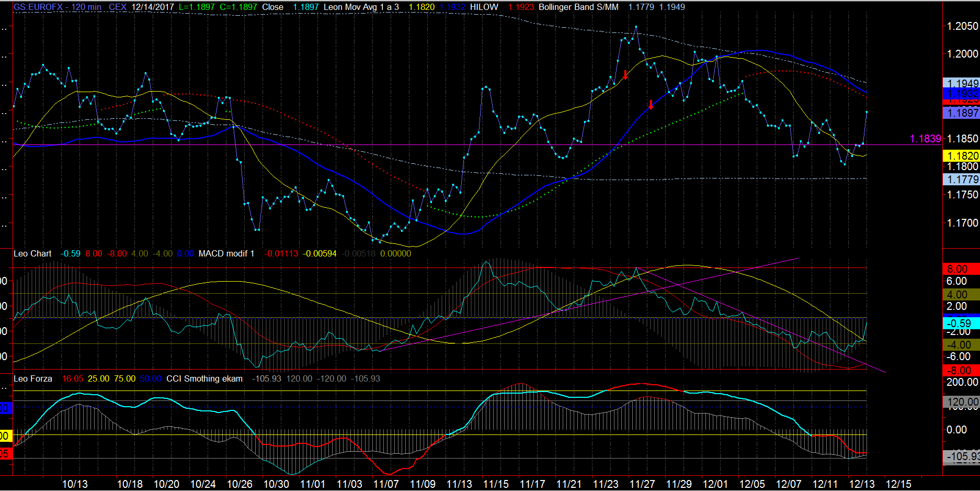This screenshot has width=980, height=491.
Task: Select the Bollinger Band S/MM study label
Action: (578, 7)
